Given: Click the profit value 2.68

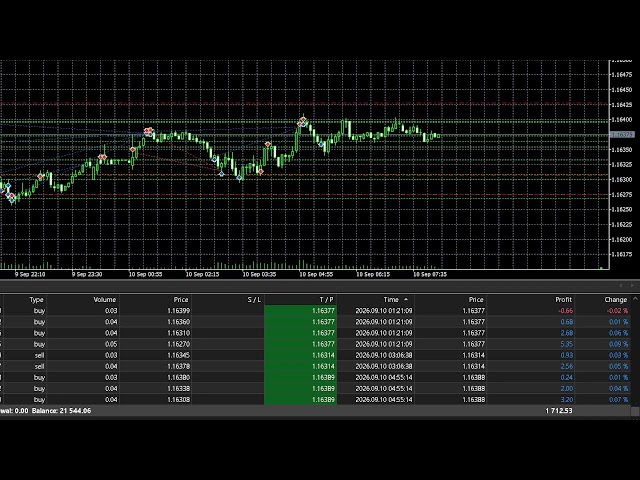Looking at the screenshot, I should [567, 333].
